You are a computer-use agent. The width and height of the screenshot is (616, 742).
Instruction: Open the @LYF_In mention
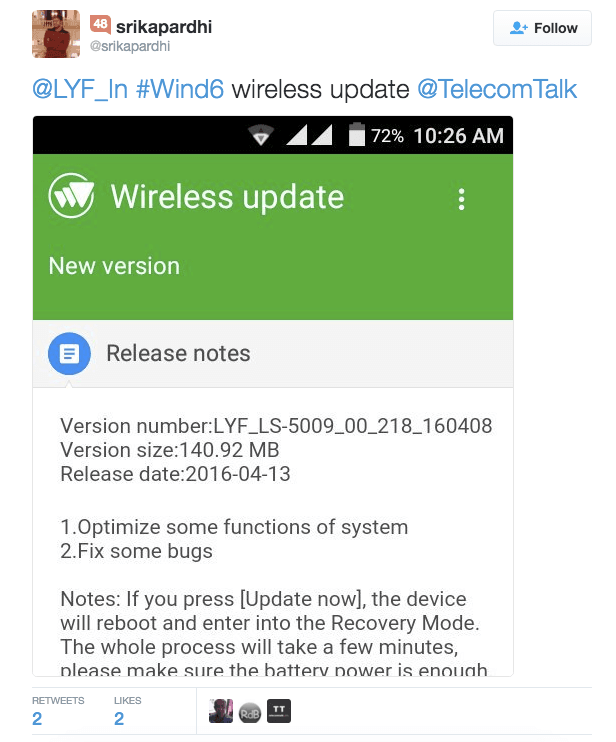[x=80, y=89]
